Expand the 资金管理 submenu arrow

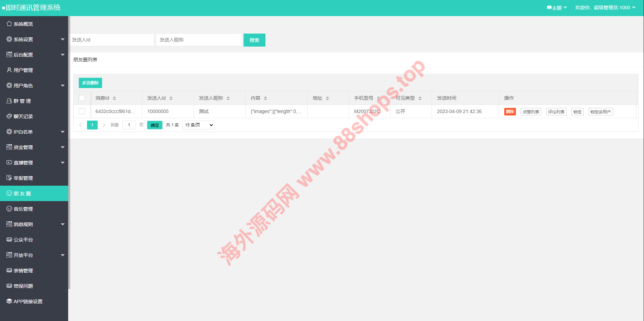(62, 147)
